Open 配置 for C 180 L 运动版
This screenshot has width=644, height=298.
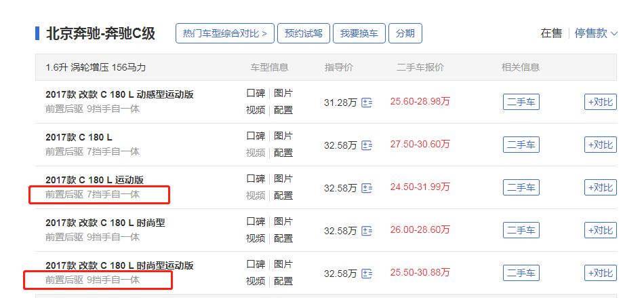(283, 195)
